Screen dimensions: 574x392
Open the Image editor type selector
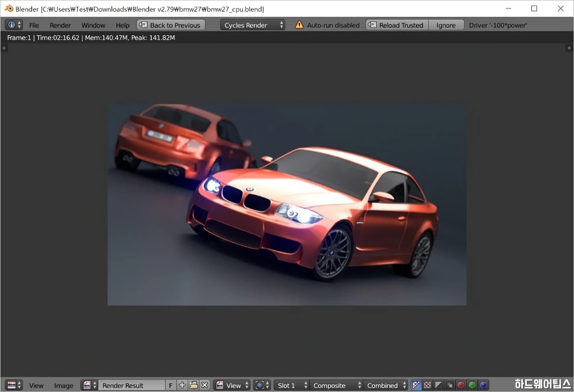point(14,385)
